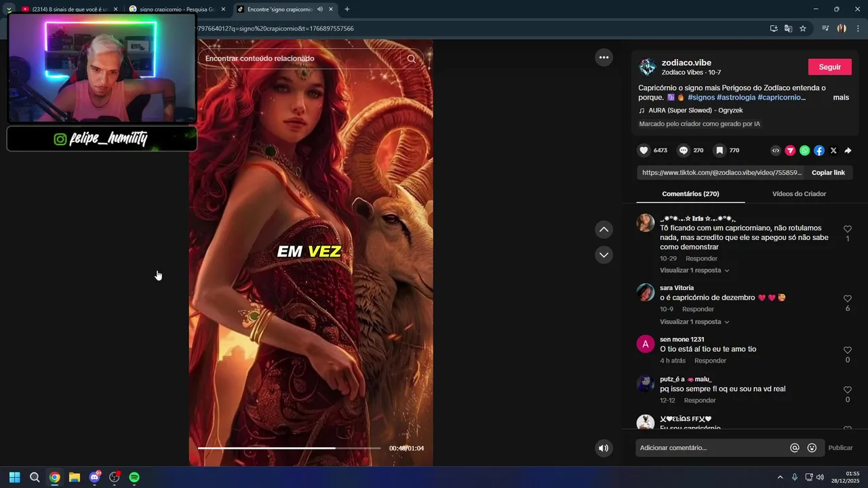868x488 pixels.
Task: Like putz_é a malu_ comment
Action: click(x=847, y=390)
